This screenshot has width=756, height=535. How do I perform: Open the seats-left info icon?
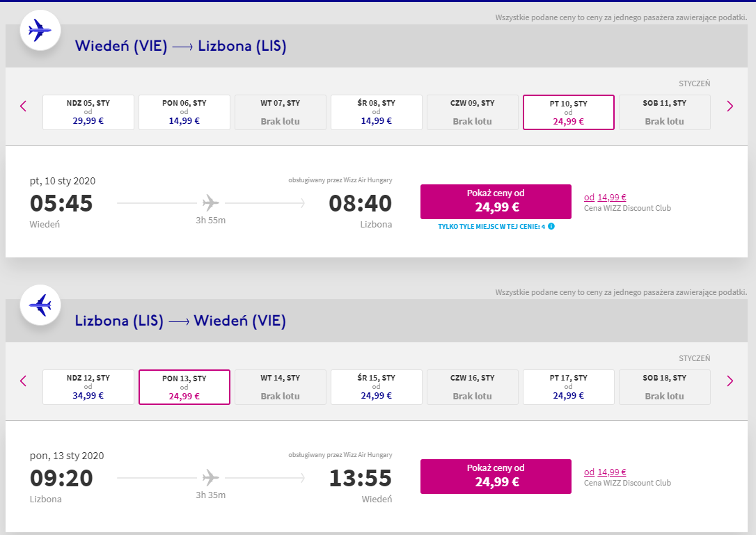tap(551, 226)
